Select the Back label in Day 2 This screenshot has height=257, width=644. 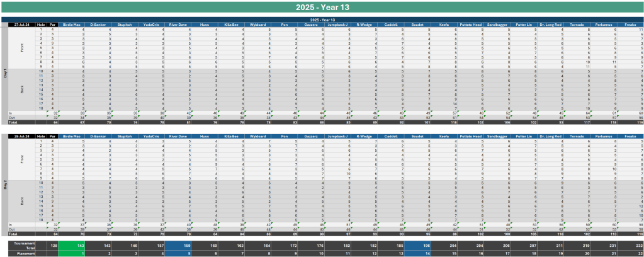21,200
